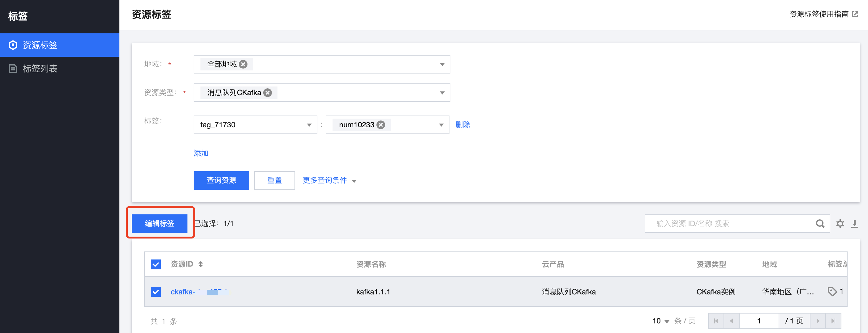Click the page number input field
868x333 pixels.
[x=759, y=321]
